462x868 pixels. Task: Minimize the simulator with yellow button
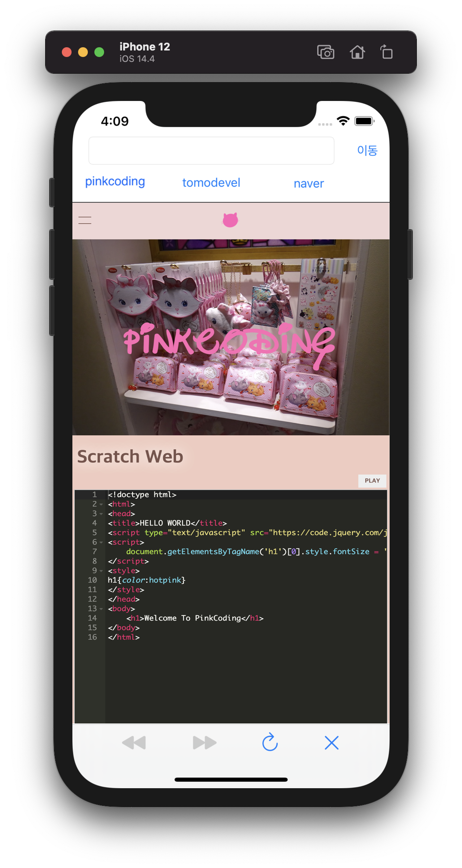tap(83, 52)
